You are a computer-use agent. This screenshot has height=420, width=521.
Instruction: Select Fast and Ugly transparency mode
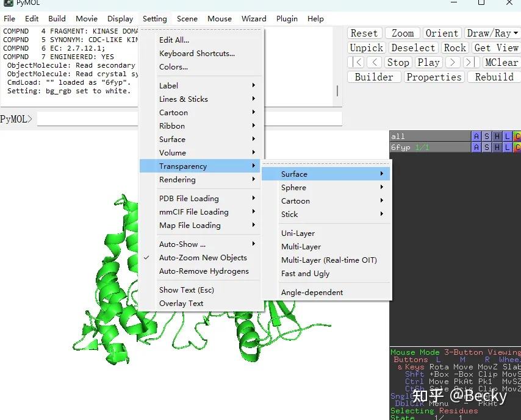point(326,274)
